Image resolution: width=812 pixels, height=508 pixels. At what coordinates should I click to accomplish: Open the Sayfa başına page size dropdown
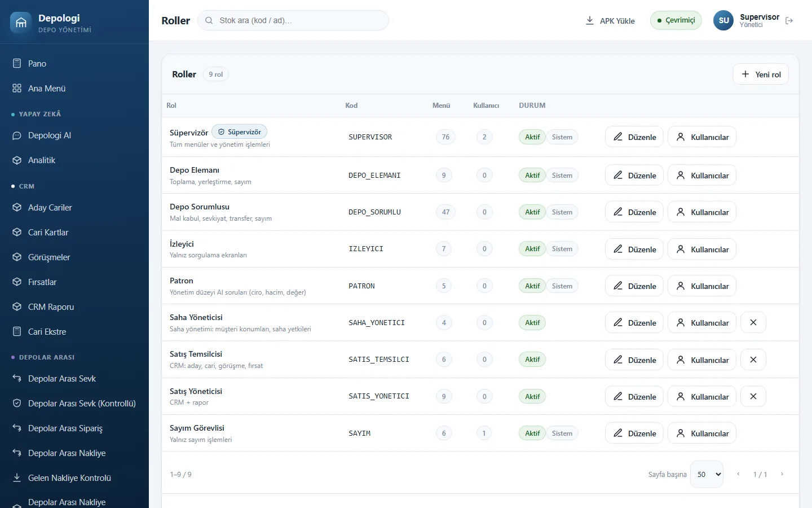click(707, 474)
